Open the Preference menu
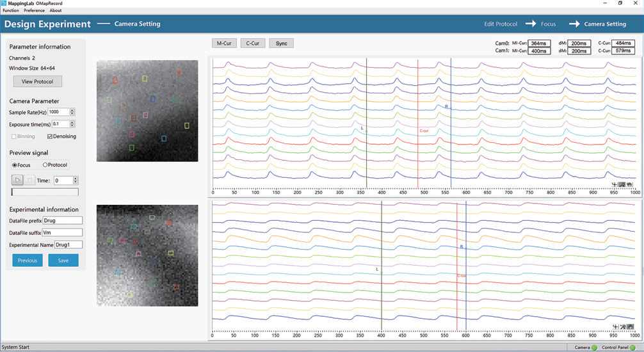Image resolution: width=644 pixels, height=352 pixels. [x=35, y=11]
